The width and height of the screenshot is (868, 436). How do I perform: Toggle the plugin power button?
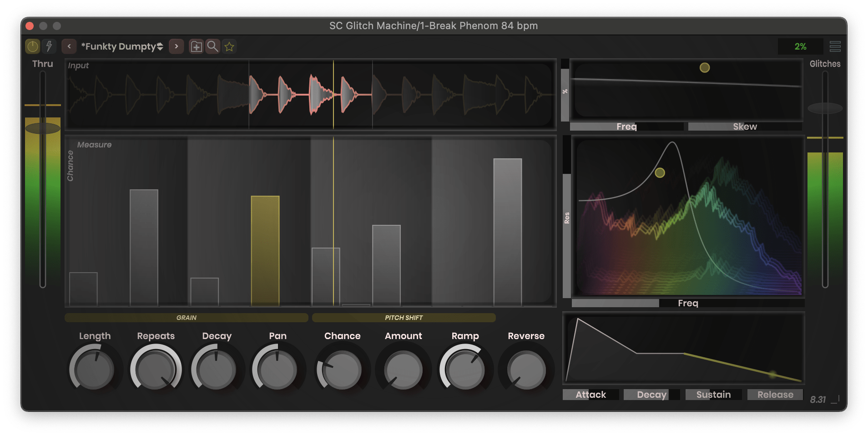[x=33, y=46]
